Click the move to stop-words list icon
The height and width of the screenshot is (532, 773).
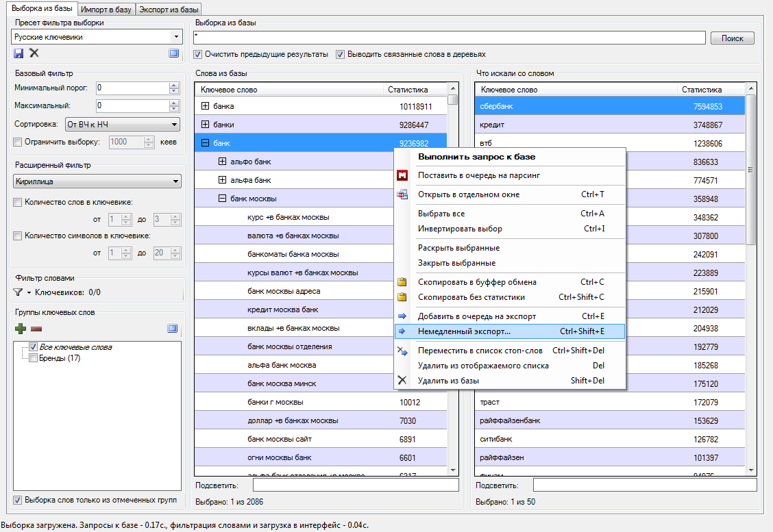coord(402,351)
